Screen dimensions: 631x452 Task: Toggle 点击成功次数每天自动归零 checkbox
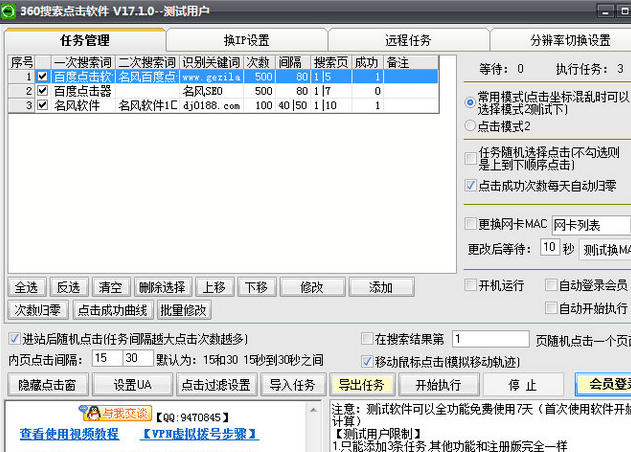470,185
